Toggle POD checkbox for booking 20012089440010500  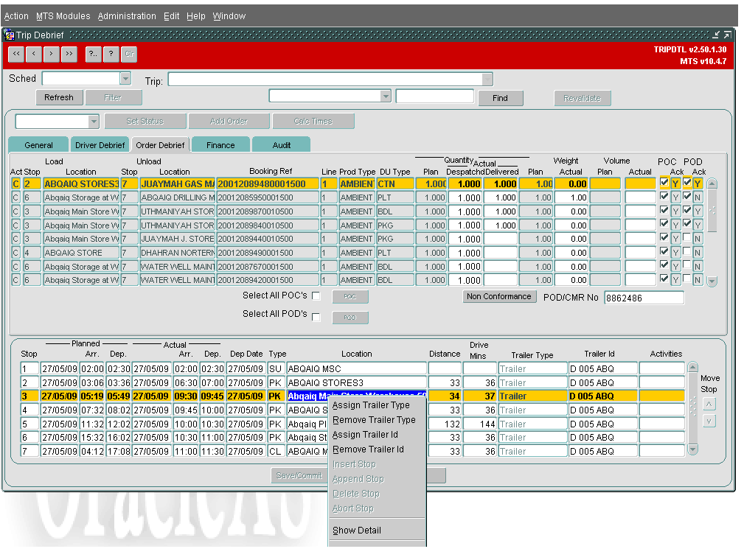coord(687,237)
